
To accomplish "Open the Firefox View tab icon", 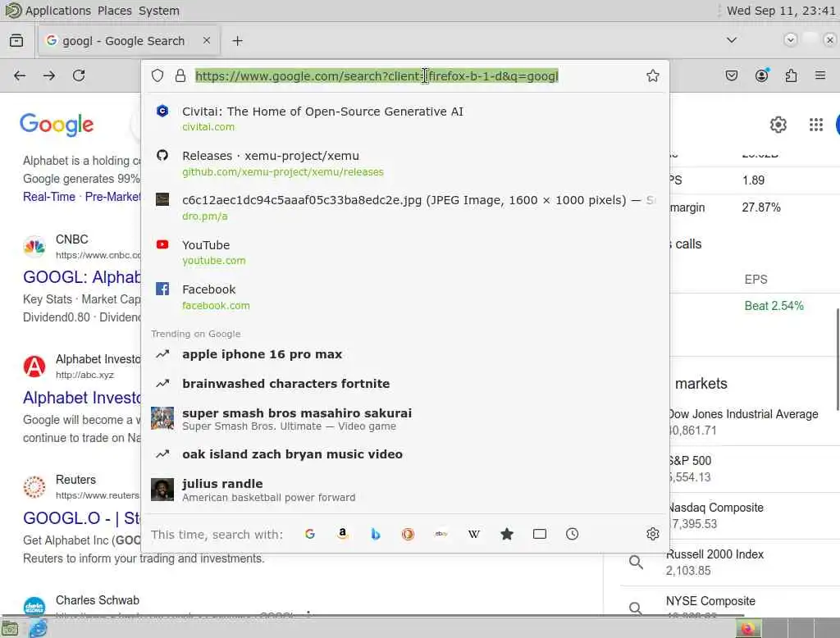I will (x=16, y=41).
